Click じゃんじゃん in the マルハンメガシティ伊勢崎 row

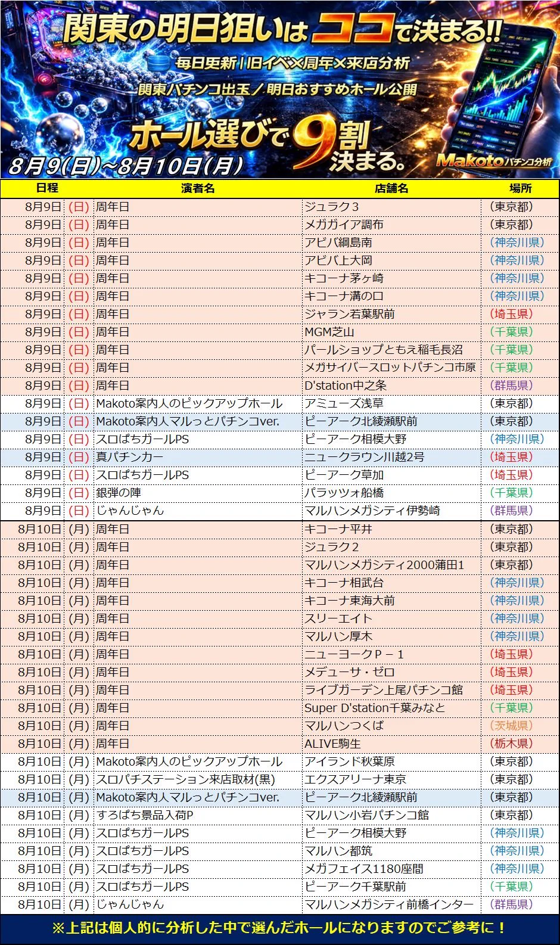pos(129,511)
